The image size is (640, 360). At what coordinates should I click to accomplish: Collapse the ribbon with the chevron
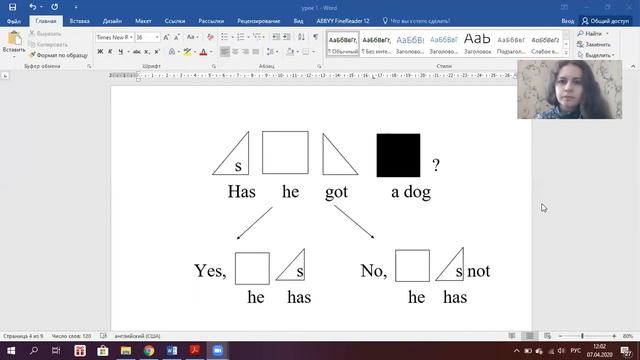(x=633, y=66)
